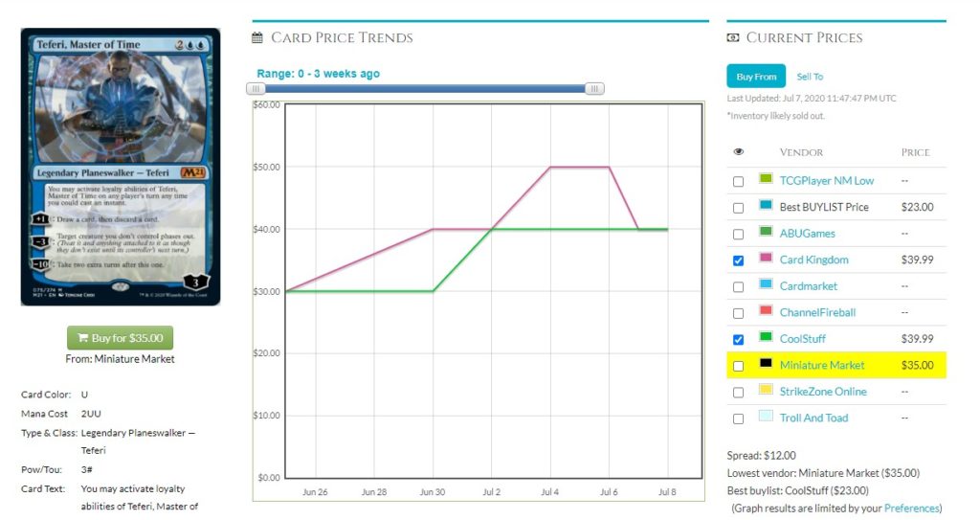The height and width of the screenshot is (520, 980).
Task: Tick the Cardmarket checkbox
Action: point(738,286)
